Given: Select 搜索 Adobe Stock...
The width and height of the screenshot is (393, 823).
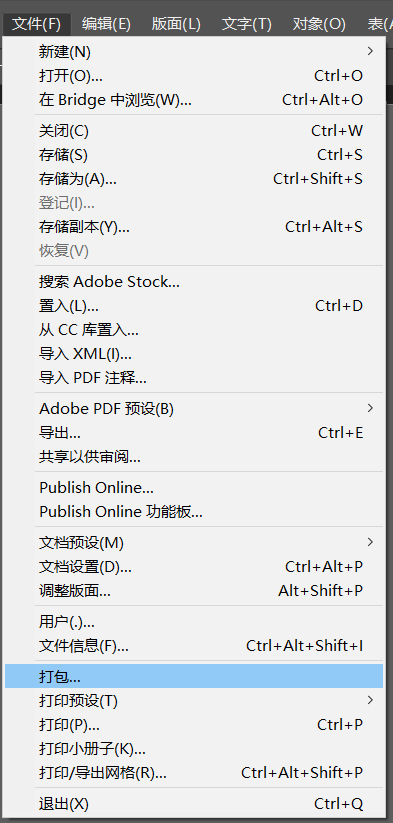Looking at the screenshot, I should click(194, 282).
